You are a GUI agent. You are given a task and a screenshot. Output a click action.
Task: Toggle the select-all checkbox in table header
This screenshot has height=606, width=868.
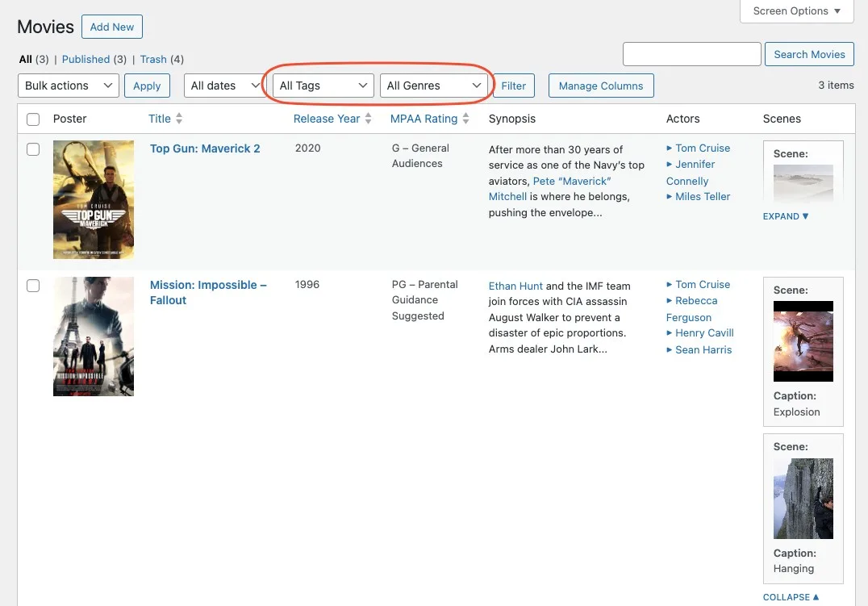pos(33,119)
